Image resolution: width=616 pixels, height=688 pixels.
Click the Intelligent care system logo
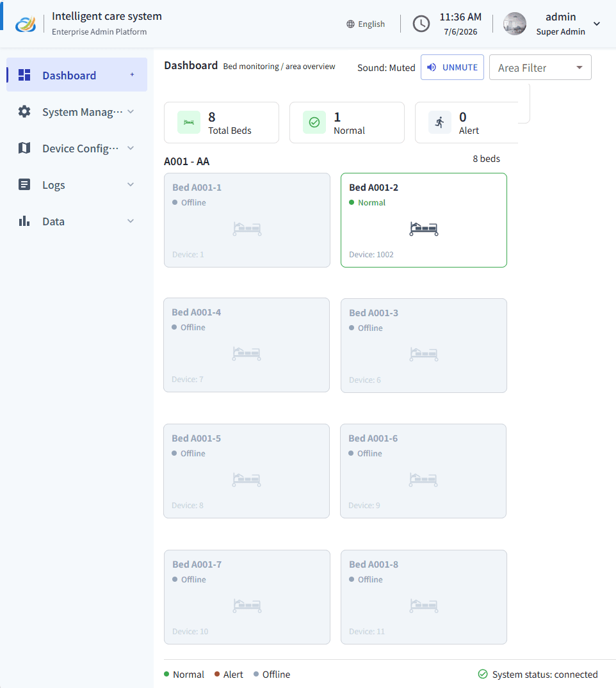pos(26,24)
